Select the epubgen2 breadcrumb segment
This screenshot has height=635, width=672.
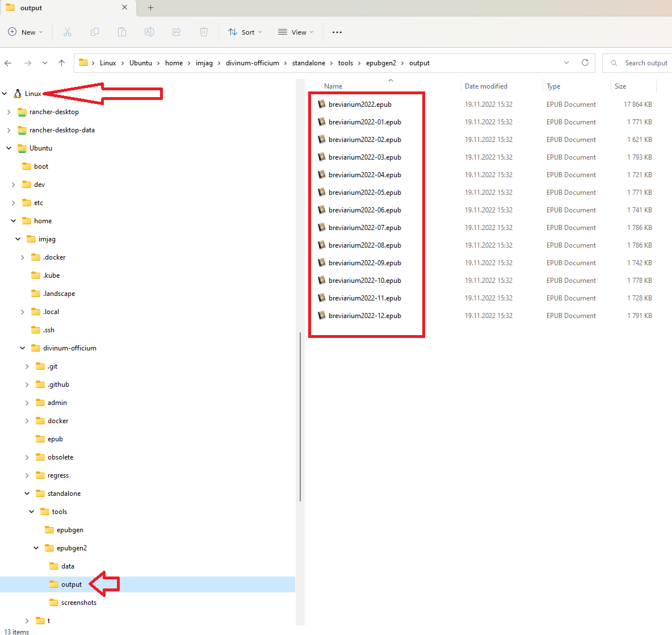381,63
